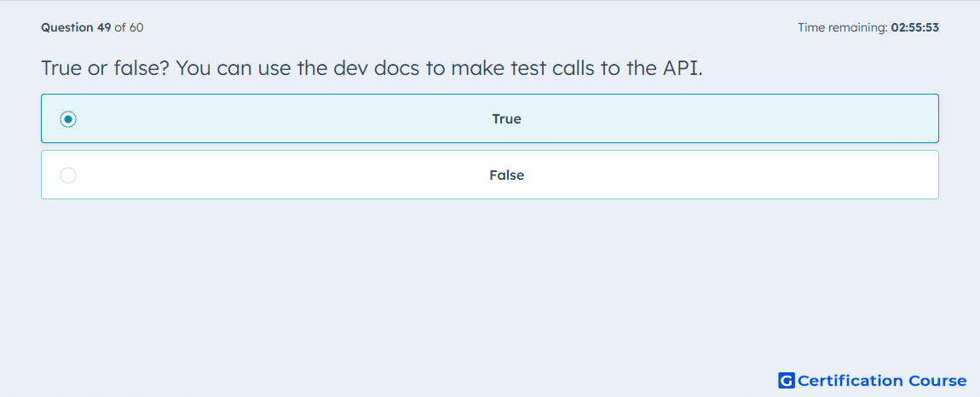Open the Certification Course watermark text
The width and height of the screenshot is (980, 397).
click(882, 381)
